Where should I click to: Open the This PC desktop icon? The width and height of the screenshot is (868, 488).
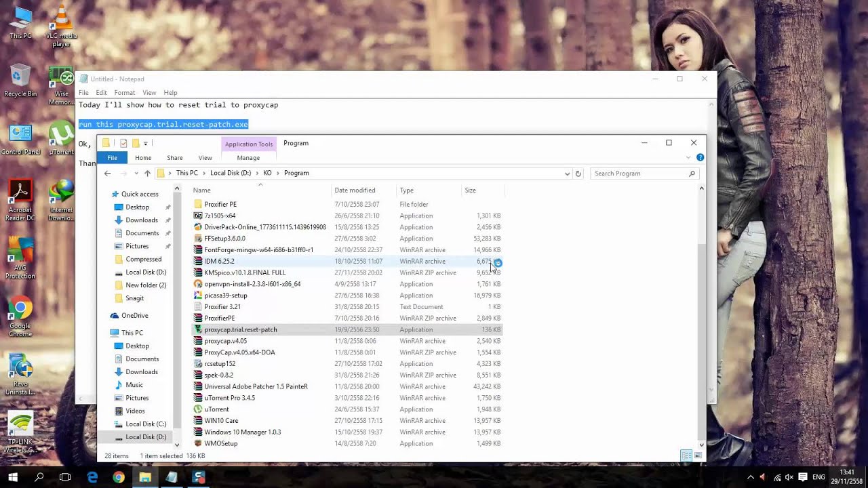[x=20, y=22]
